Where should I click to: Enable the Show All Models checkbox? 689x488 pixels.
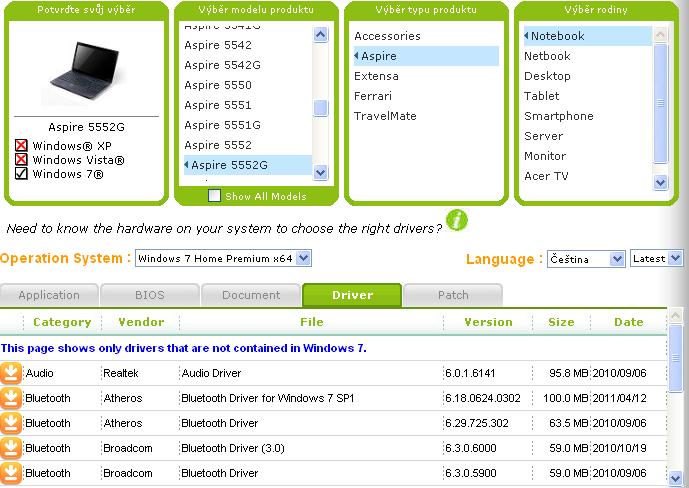[x=214, y=196]
